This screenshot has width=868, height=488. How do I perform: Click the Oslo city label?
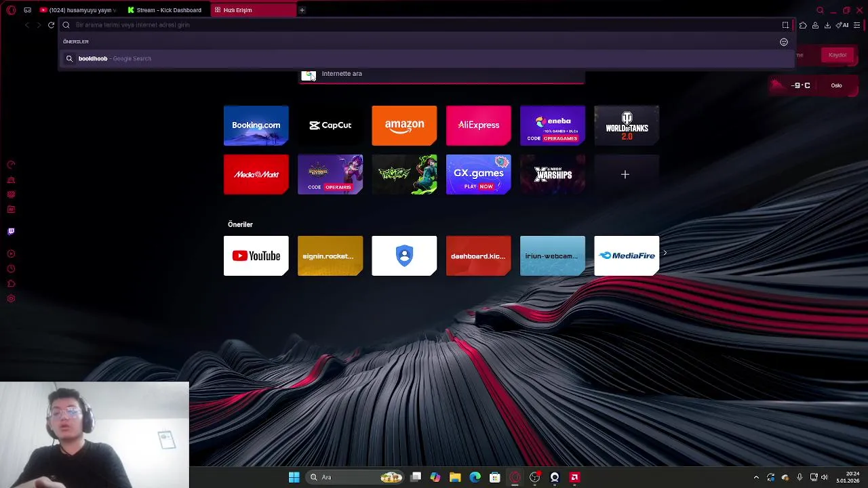(x=836, y=85)
